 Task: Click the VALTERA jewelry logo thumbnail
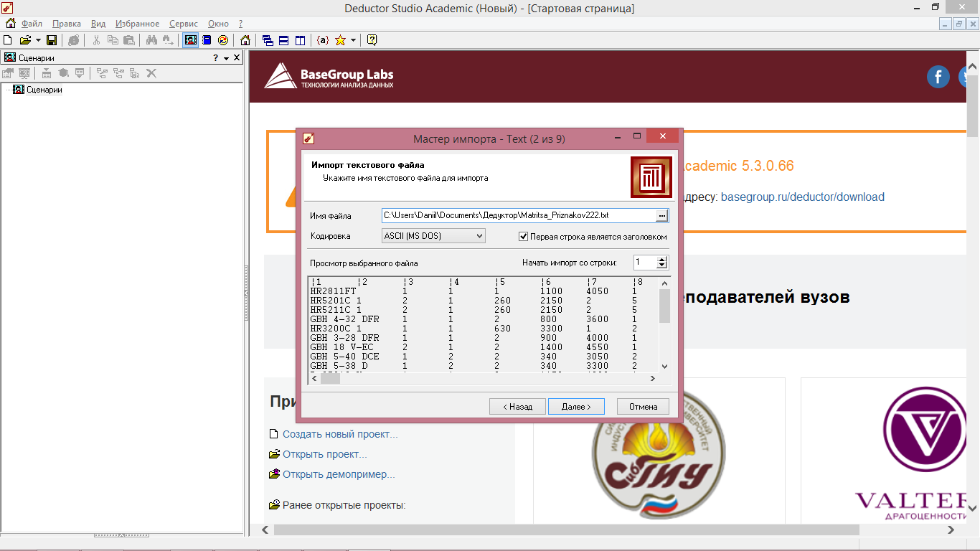click(x=912, y=453)
